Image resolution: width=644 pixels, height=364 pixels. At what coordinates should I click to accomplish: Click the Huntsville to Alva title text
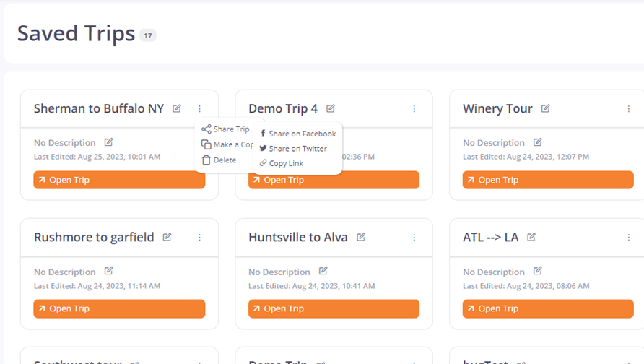tap(298, 237)
